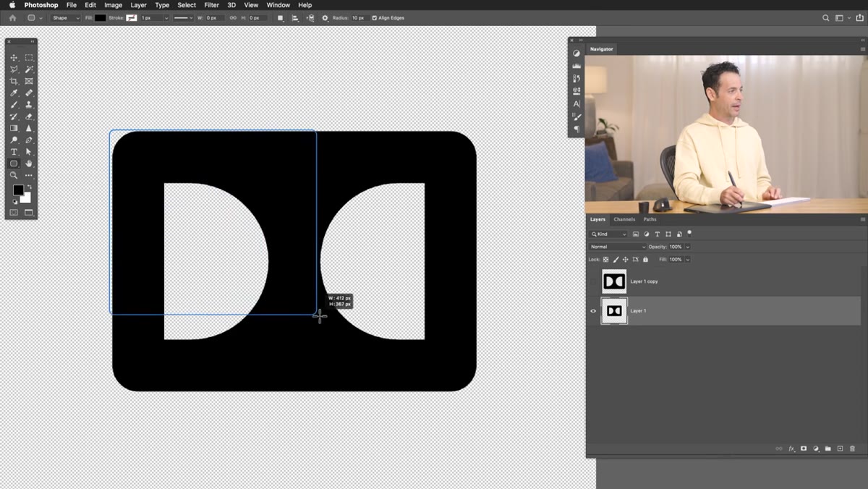Select the Clone Stamp tool
Viewport: 868px width, 489px height.
[29, 105]
